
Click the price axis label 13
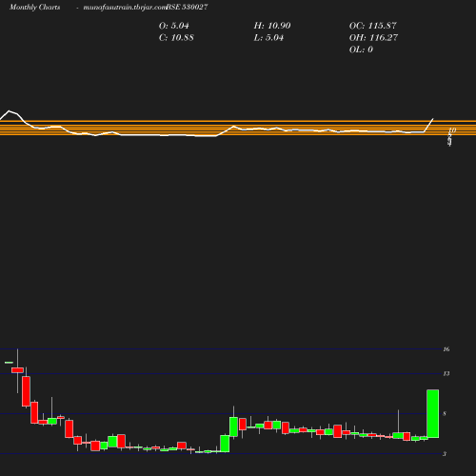[446, 374]
